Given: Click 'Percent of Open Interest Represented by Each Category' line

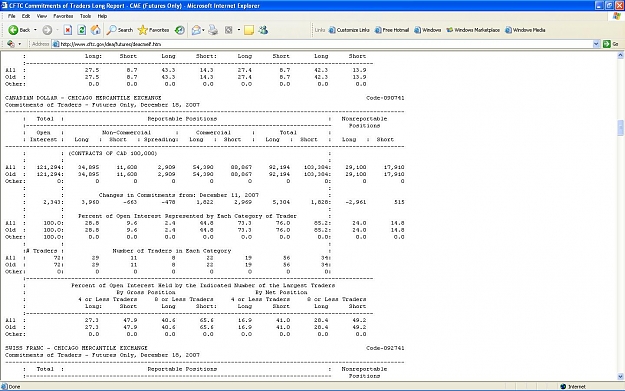Looking at the screenshot, I should pos(187,216).
